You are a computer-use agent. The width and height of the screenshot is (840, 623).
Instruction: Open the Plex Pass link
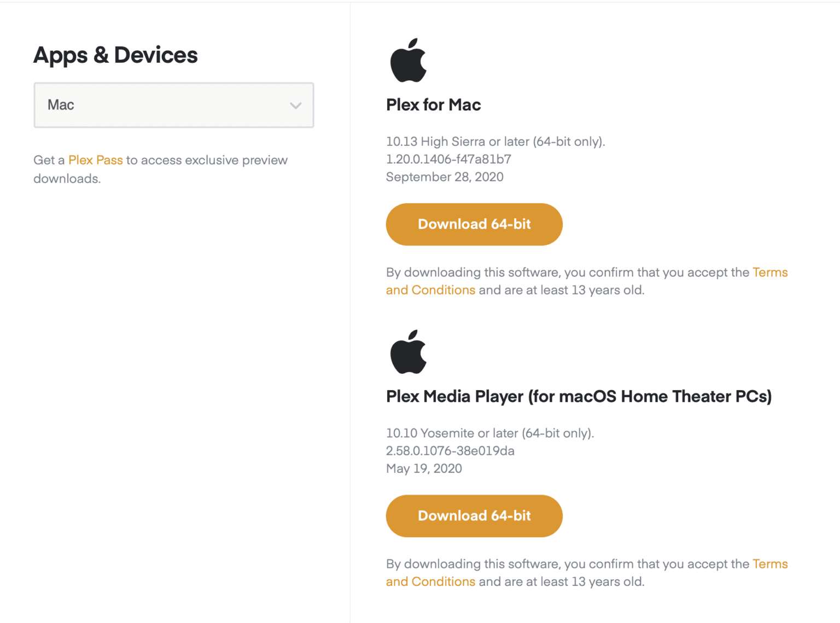95,160
